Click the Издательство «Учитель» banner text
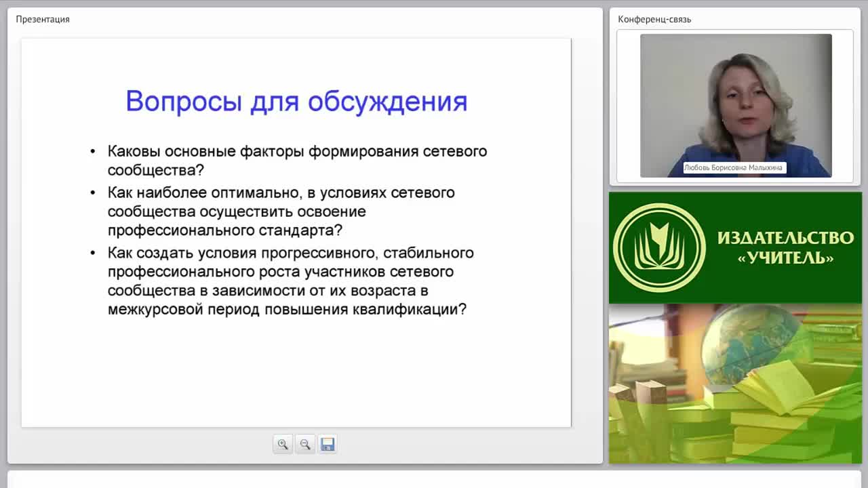 (785, 247)
